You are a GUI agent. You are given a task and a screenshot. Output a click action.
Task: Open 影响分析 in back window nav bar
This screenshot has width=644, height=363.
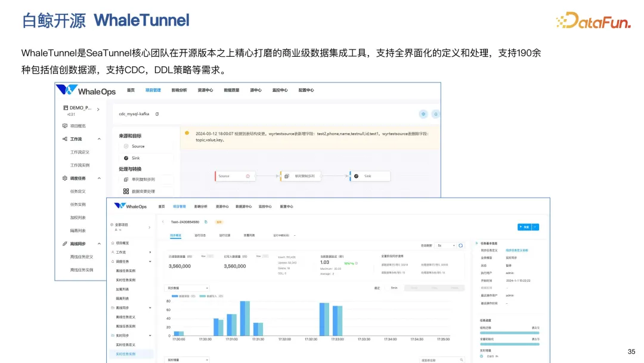click(x=179, y=90)
